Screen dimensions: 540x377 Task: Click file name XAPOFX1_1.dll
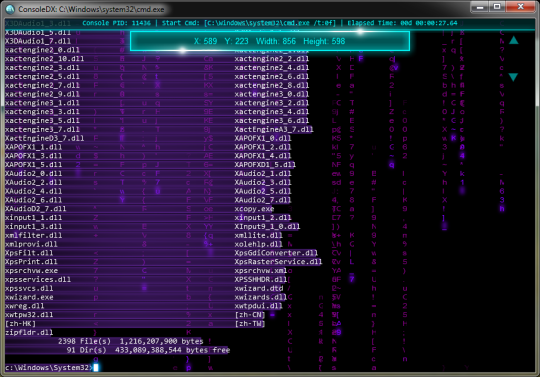pyautogui.click(x=33, y=147)
